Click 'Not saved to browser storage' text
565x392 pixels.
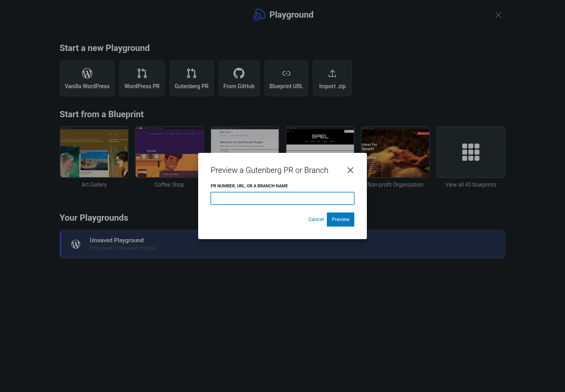tap(123, 248)
